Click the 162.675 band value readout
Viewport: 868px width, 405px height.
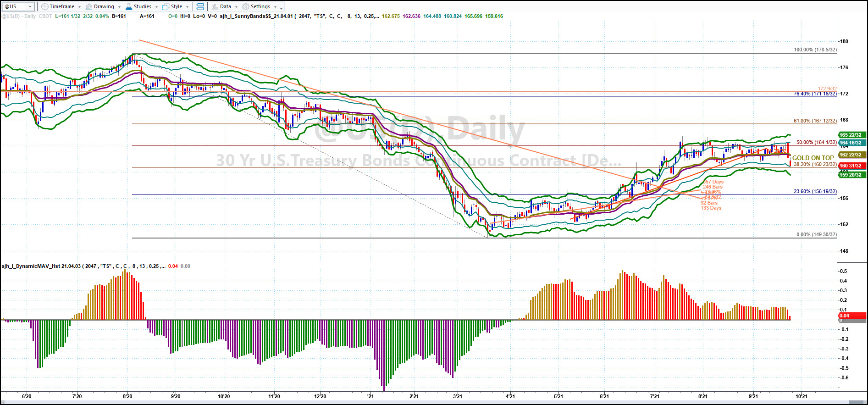point(391,16)
